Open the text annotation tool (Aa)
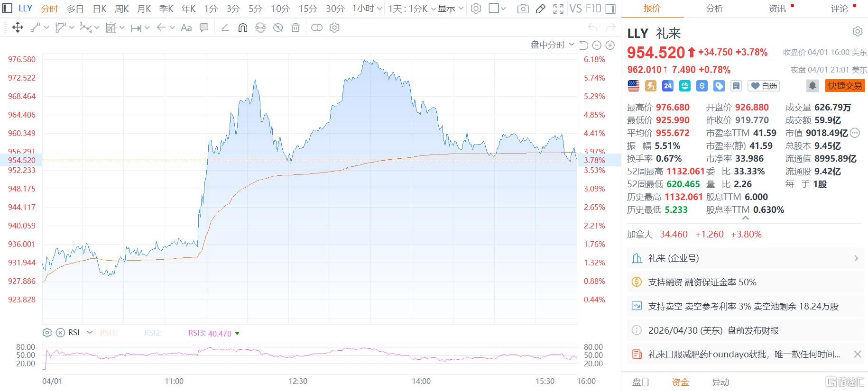The width and height of the screenshot is (868, 391). (186, 28)
